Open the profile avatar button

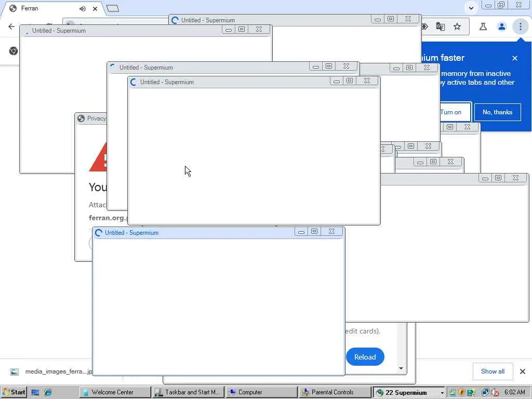click(502, 26)
